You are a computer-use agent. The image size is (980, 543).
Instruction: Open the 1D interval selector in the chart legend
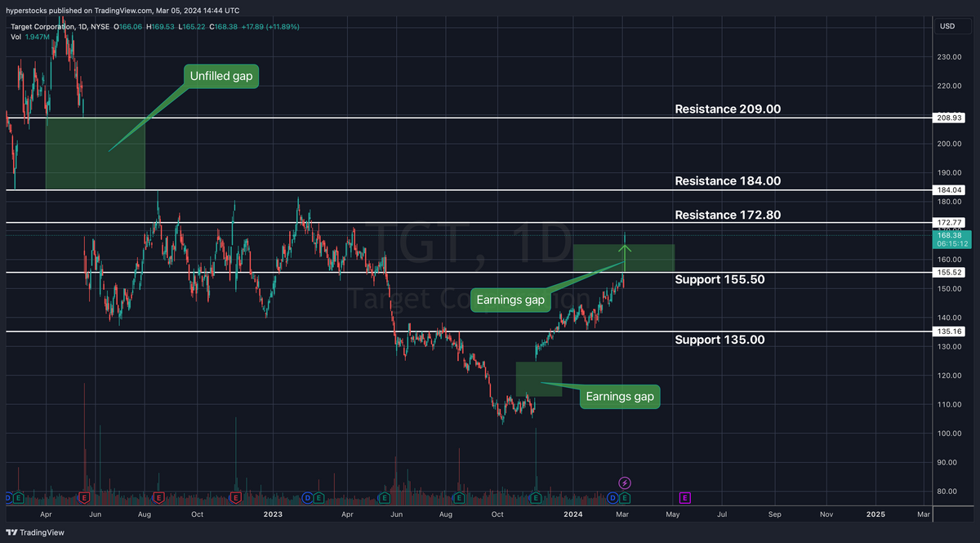81,26
